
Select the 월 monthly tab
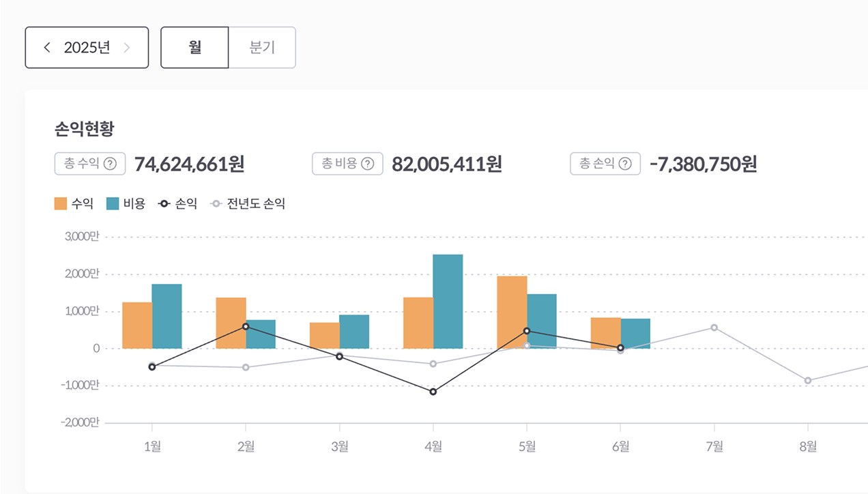click(x=194, y=48)
